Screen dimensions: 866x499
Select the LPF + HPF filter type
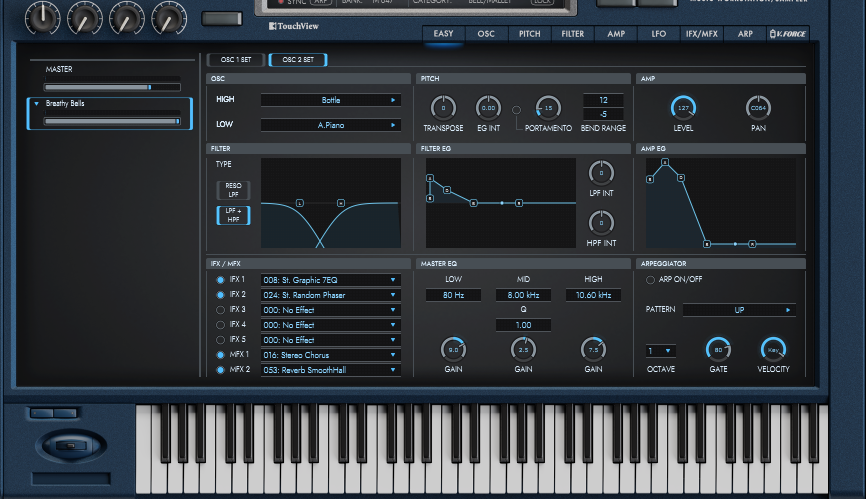[x=233, y=215]
